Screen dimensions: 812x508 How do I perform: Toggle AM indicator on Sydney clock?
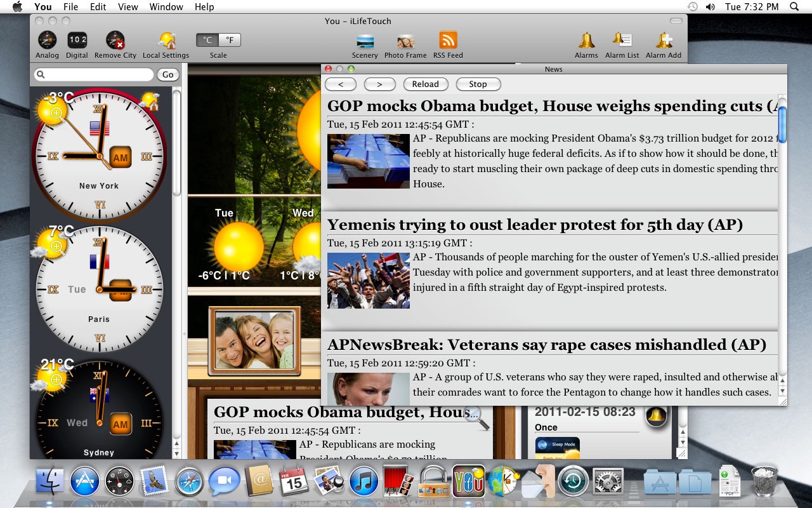[120, 424]
